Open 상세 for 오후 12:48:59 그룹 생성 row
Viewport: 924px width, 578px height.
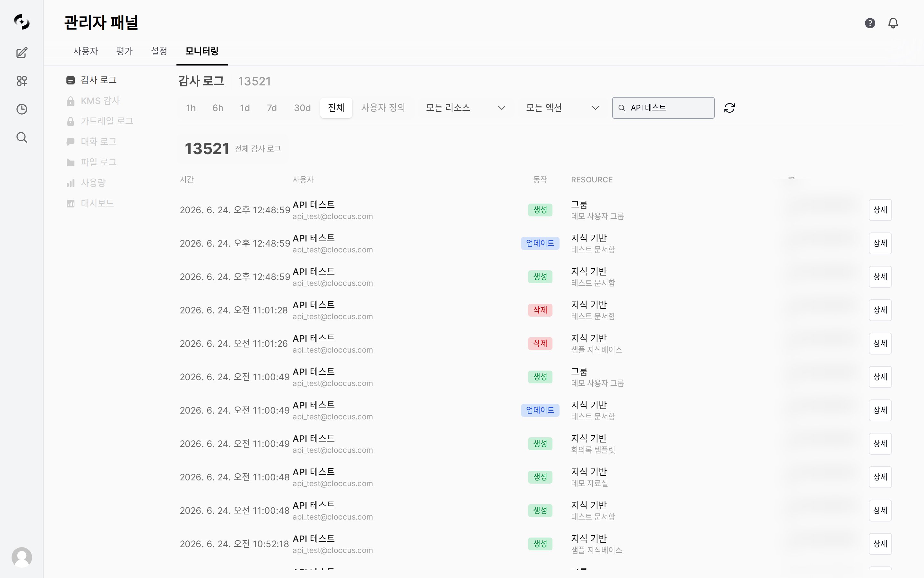880,210
